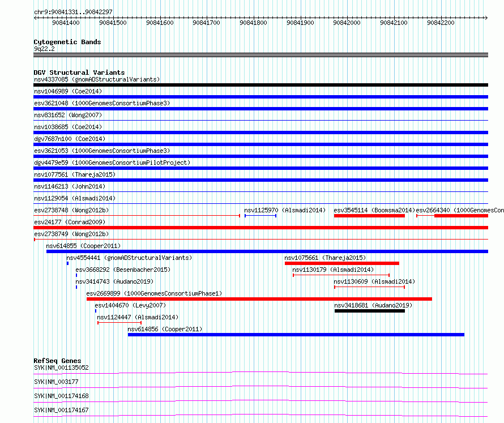504x423 pixels.
Task: Click the SYK|NM_001135052 gene label
Action: coord(61,368)
